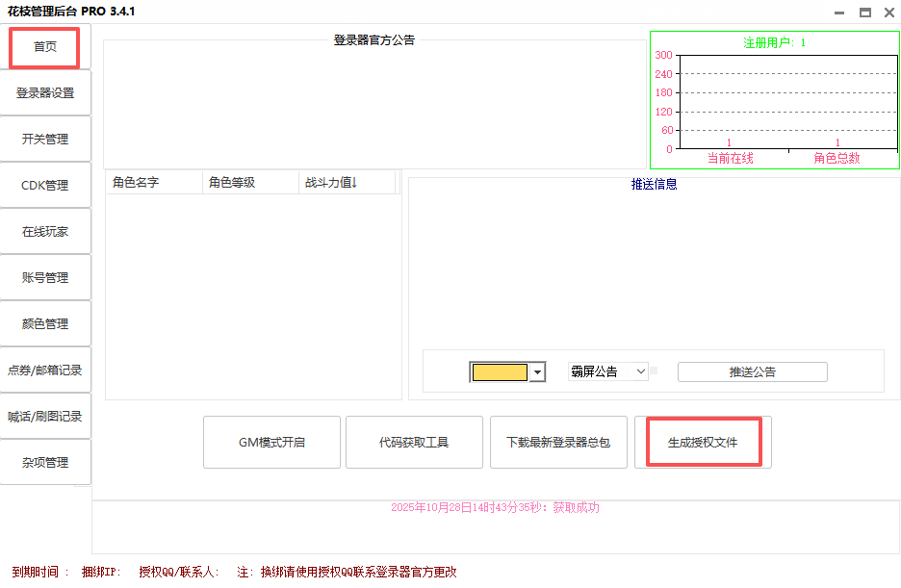Push announcement with 推送公告 button
The image size is (901, 588).
click(x=752, y=372)
